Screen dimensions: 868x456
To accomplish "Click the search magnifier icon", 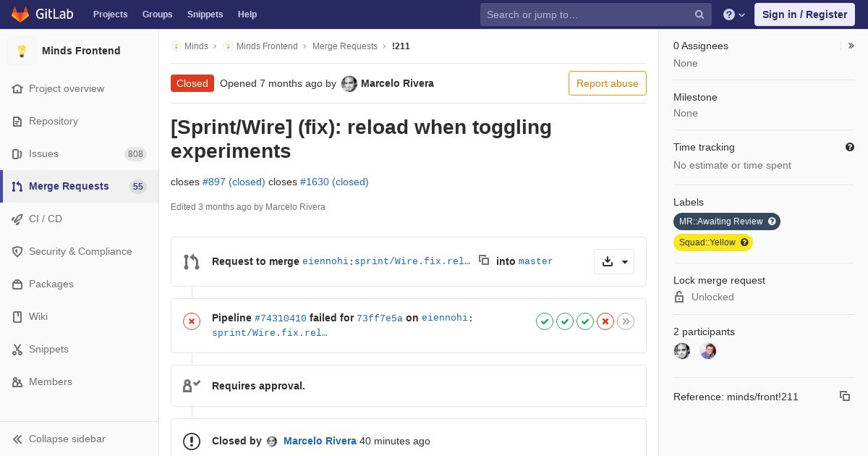I will coord(699,14).
